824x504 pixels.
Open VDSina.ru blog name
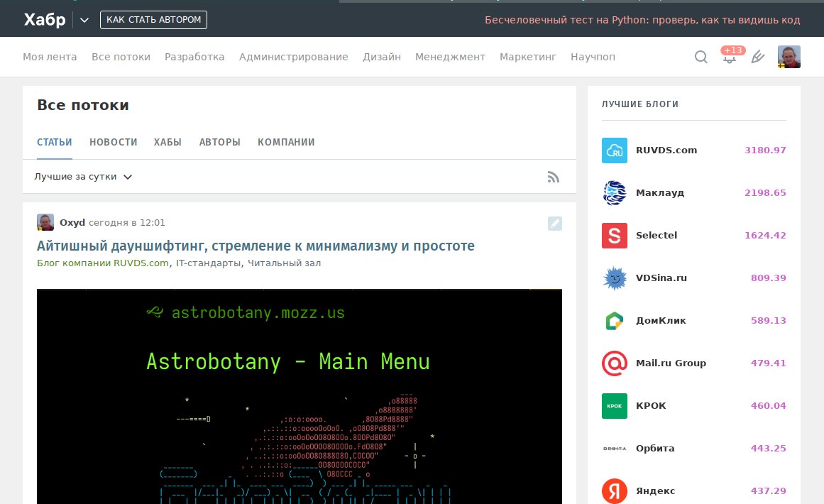click(661, 278)
